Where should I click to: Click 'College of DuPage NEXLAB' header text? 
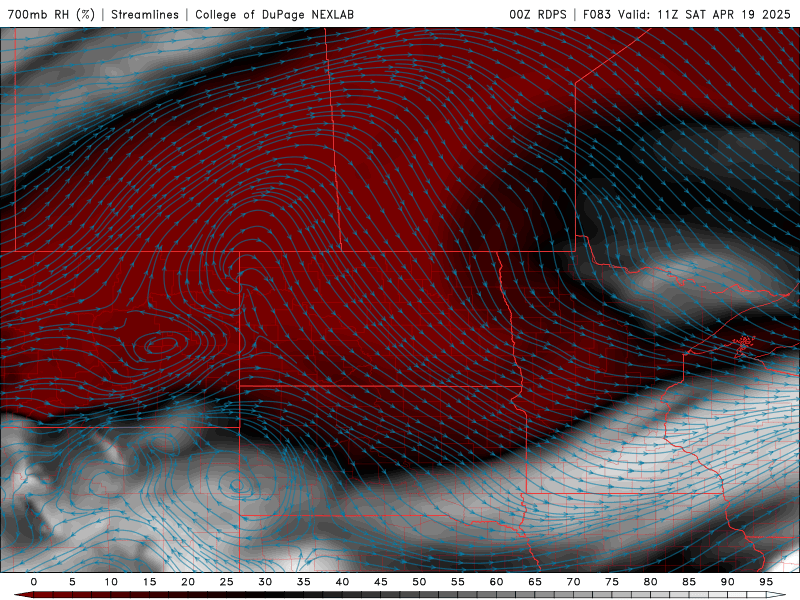click(x=274, y=14)
